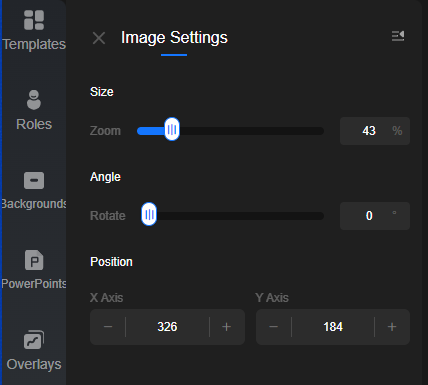
Task: Increase the Y Axis value
Action: pyautogui.click(x=392, y=327)
